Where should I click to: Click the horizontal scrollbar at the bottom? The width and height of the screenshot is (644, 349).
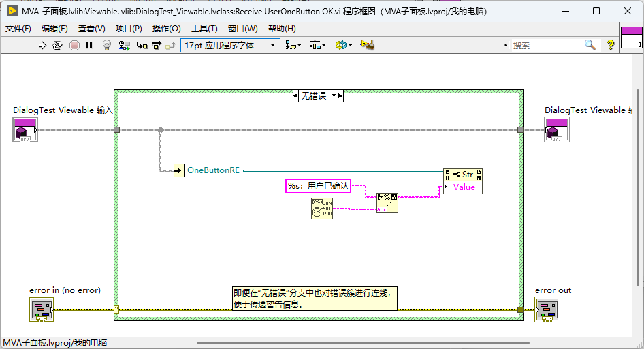point(363,342)
